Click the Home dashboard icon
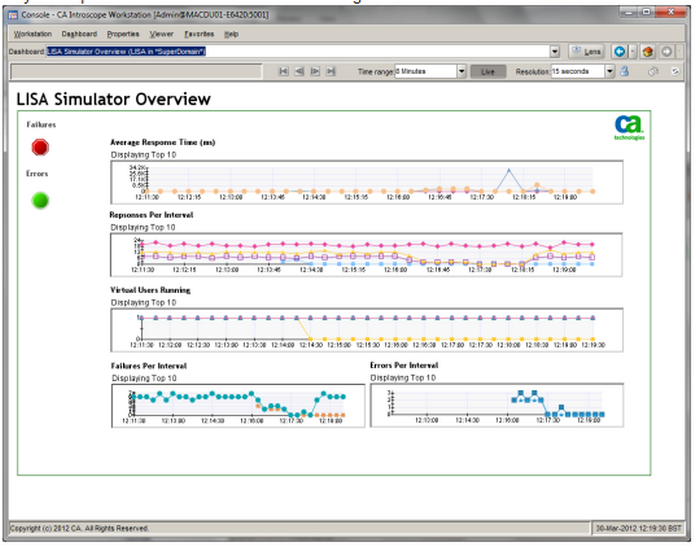Image resolution: width=700 pixels, height=547 pixels. [648, 52]
